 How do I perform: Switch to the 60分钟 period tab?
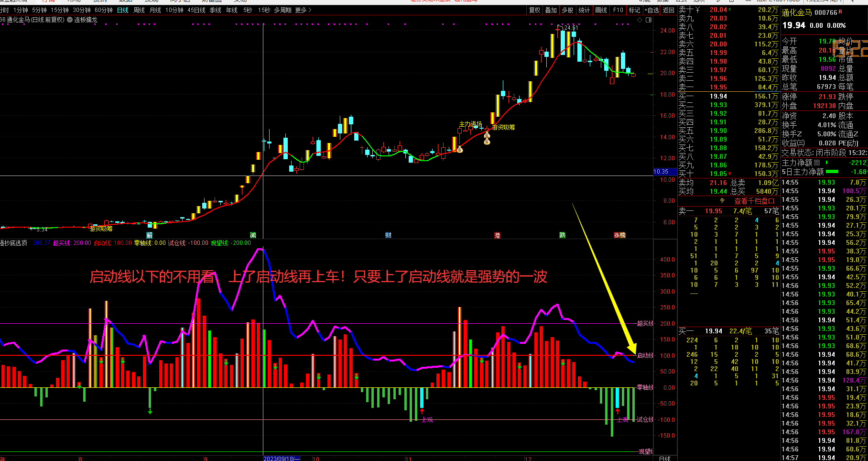click(x=104, y=10)
